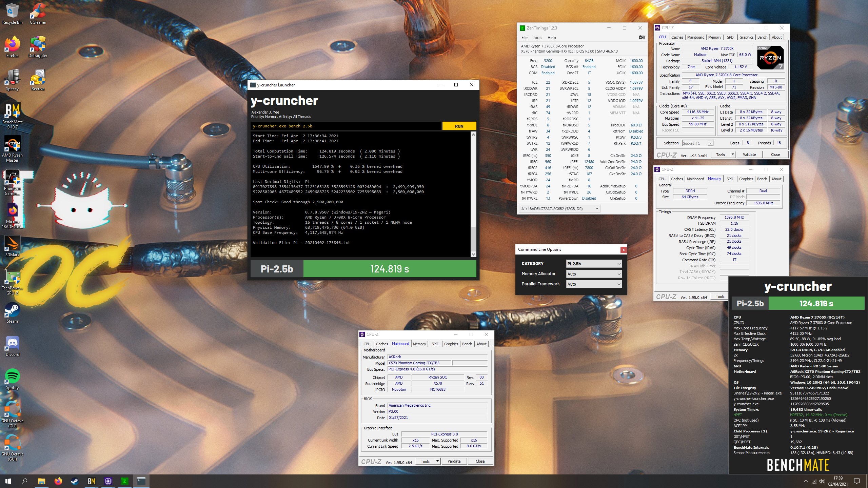Image resolution: width=868 pixels, height=488 pixels.
Task: Open the AMD Ryzen Master desktop icon
Action: (x=12, y=149)
